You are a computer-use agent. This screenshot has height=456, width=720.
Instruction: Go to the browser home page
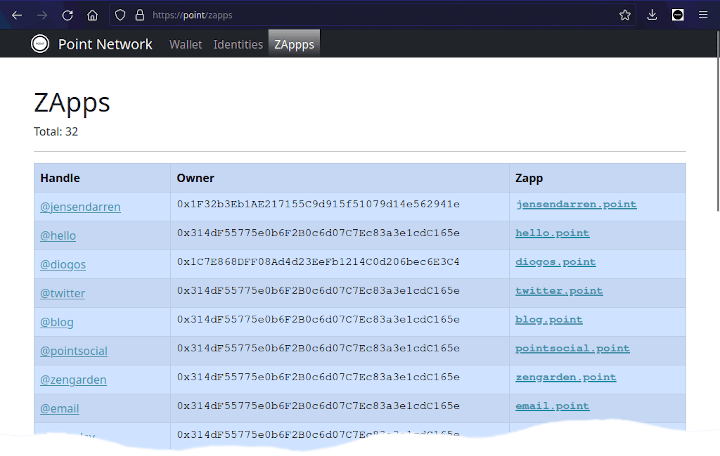click(x=92, y=15)
